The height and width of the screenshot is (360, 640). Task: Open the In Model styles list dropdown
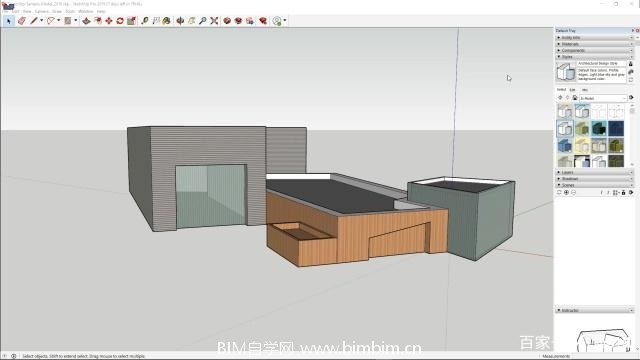[603, 98]
